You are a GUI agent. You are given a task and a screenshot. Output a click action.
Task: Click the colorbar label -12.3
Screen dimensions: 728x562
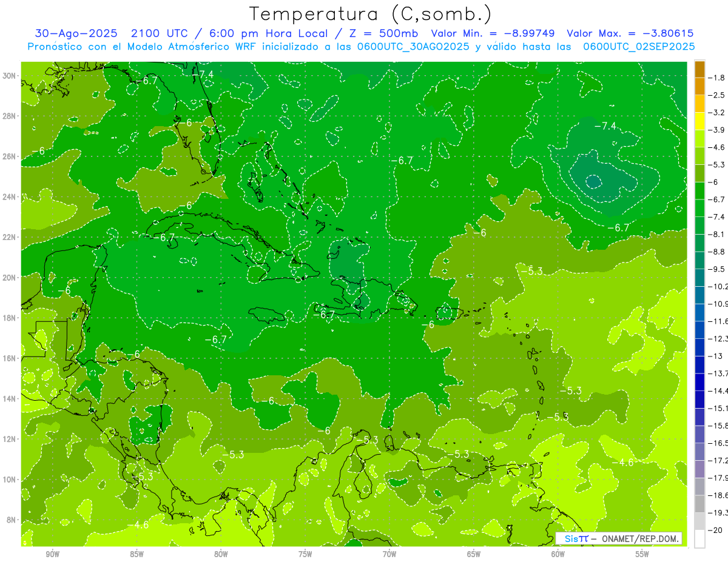pos(718,339)
